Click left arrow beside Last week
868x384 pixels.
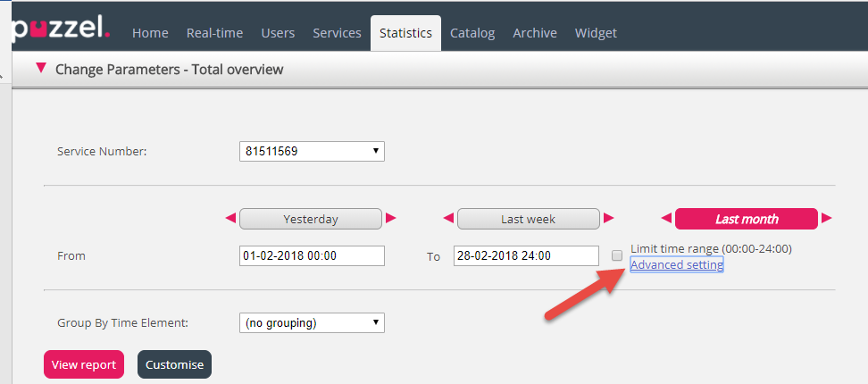(448, 219)
